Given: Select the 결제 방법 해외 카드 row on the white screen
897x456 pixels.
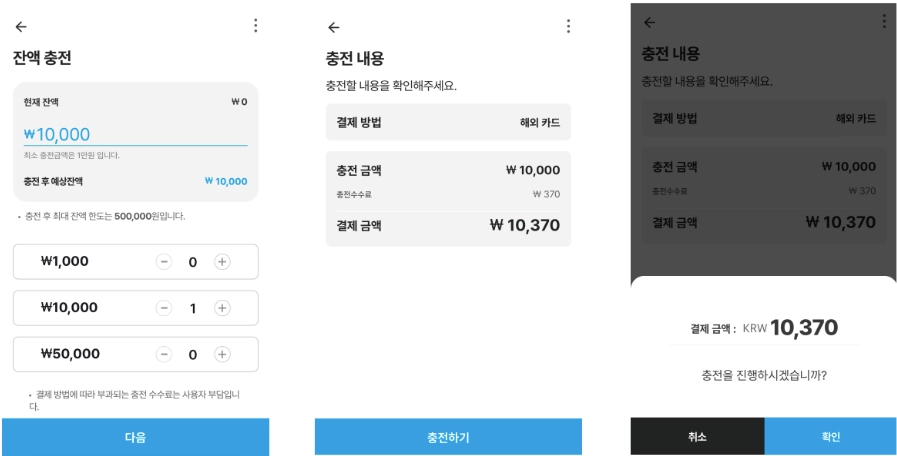Looking at the screenshot, I should (448, 122).
